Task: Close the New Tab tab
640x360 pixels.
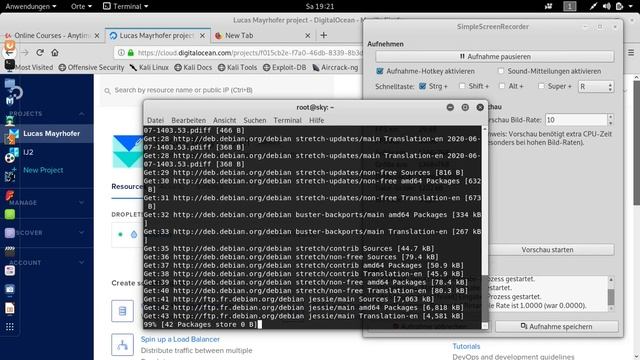Action: coord(308,36)
